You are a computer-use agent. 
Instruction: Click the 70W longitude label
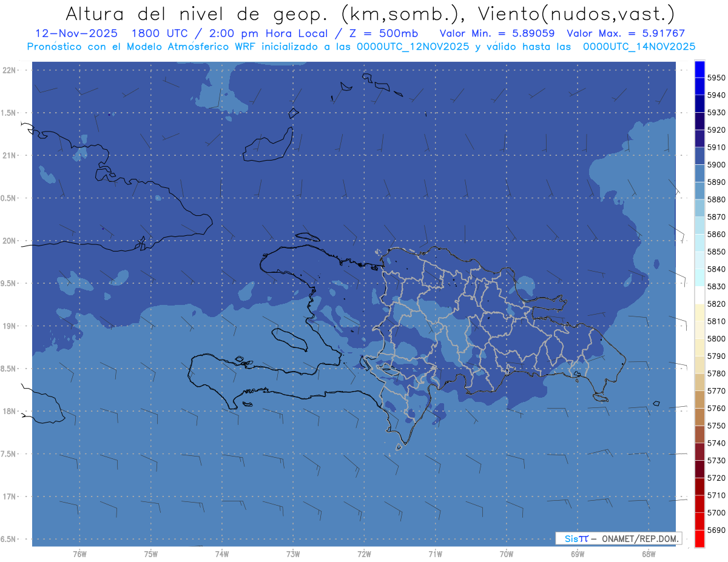point(507,555)
